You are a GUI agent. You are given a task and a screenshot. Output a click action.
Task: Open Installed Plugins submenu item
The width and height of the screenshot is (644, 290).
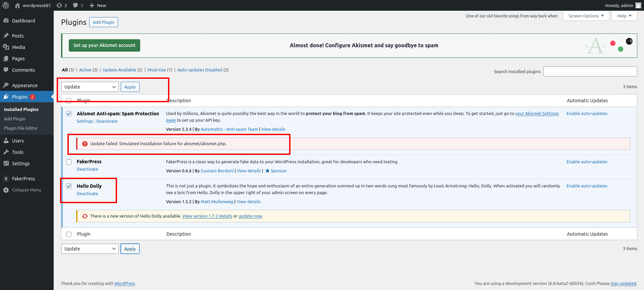pos(21,110)
